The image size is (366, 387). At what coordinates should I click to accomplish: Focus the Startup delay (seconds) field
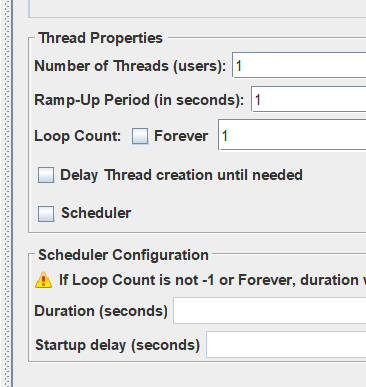click(286, 345)
